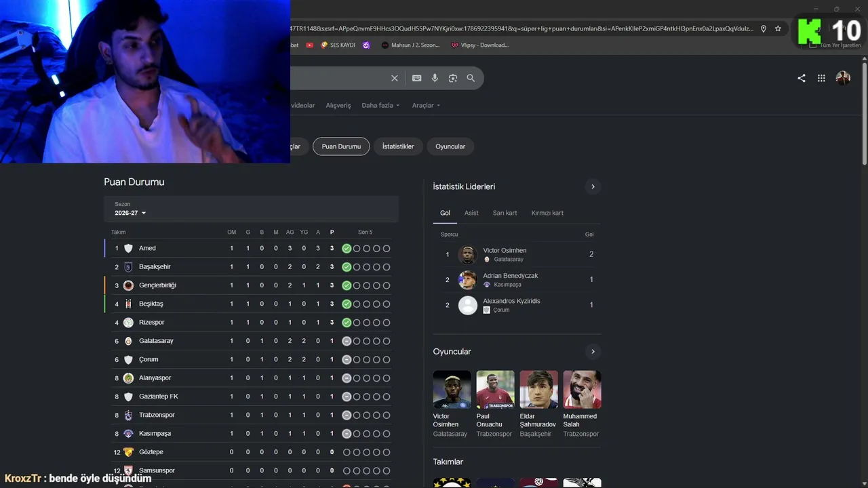Click the Beşiktaş team logo
The height and width of the screenshot is (488, 868).
click(x=128, y=304)
